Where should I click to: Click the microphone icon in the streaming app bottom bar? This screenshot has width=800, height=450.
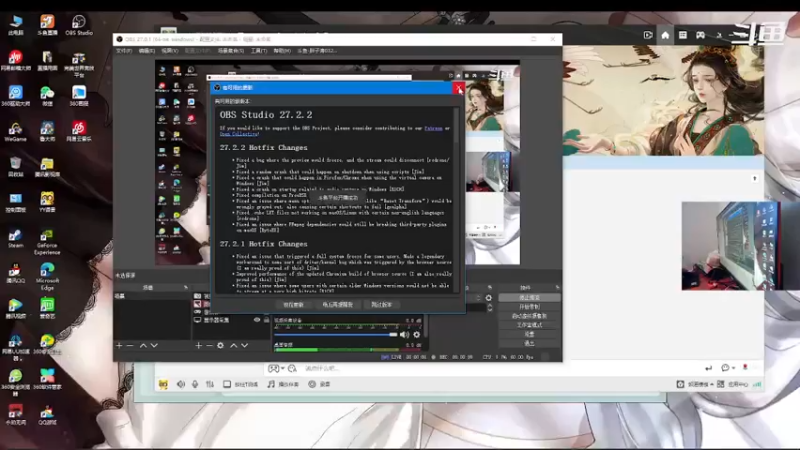195,384
